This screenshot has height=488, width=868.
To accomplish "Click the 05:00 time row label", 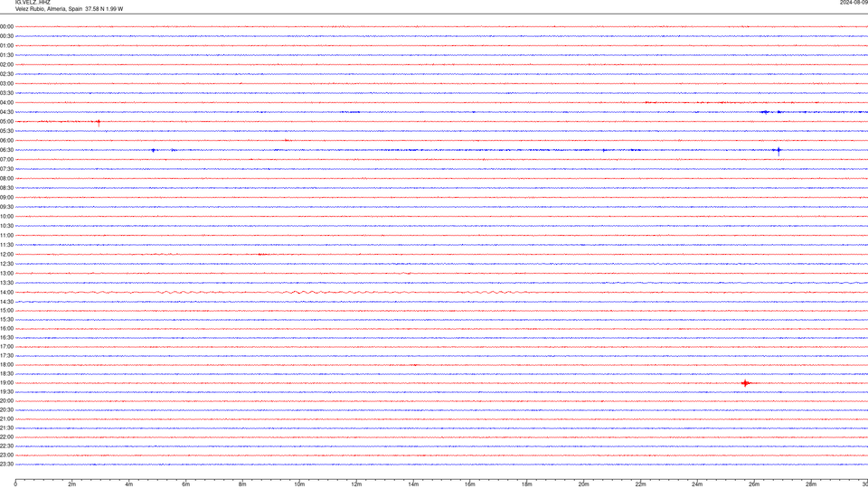I will click(x=6, y=122).
